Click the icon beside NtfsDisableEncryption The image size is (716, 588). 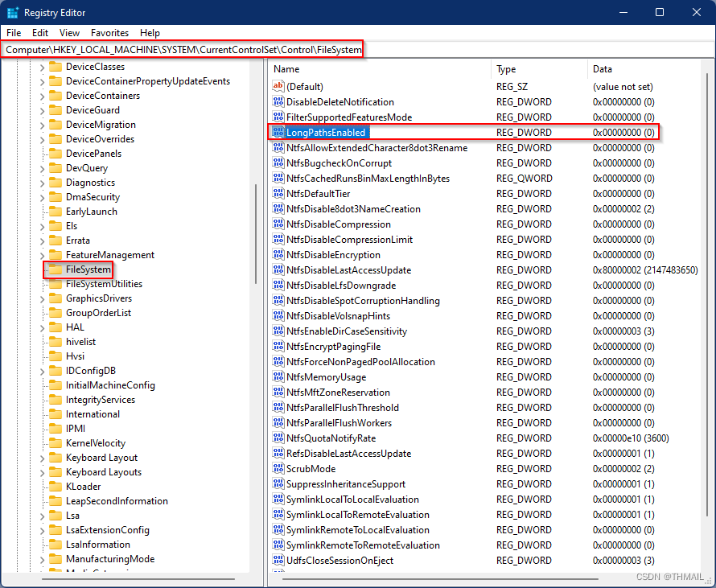click(x=278, y=255)
